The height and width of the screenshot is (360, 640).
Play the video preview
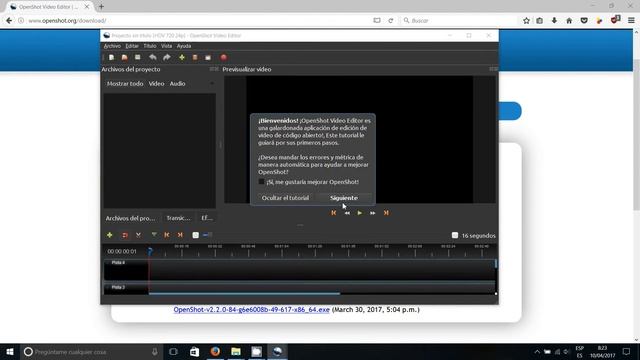coord(360,213)
